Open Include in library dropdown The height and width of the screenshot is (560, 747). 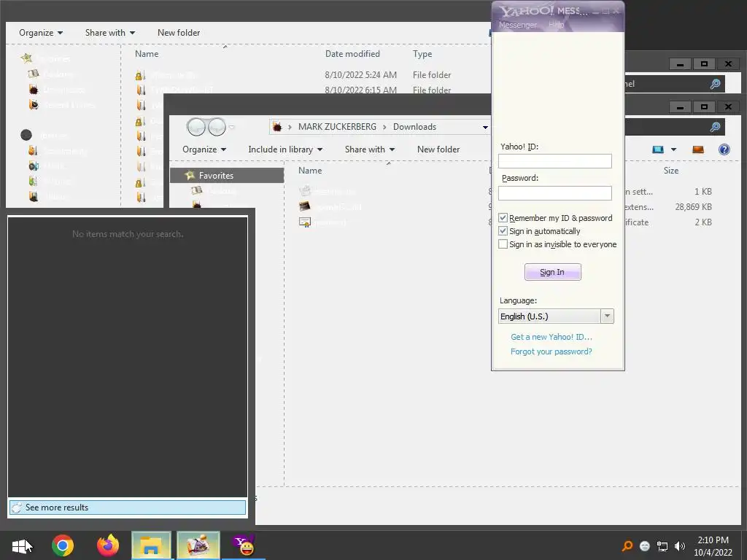[x=285, y=149]
